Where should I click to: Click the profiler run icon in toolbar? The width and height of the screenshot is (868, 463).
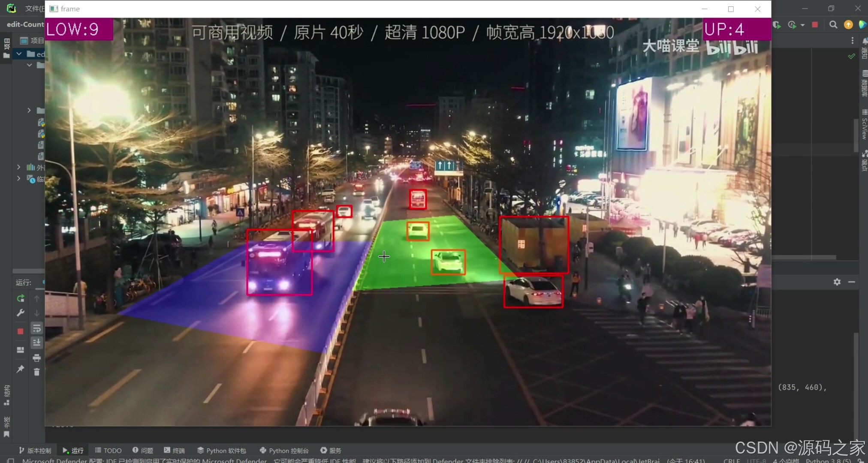(x=792, y=25)
